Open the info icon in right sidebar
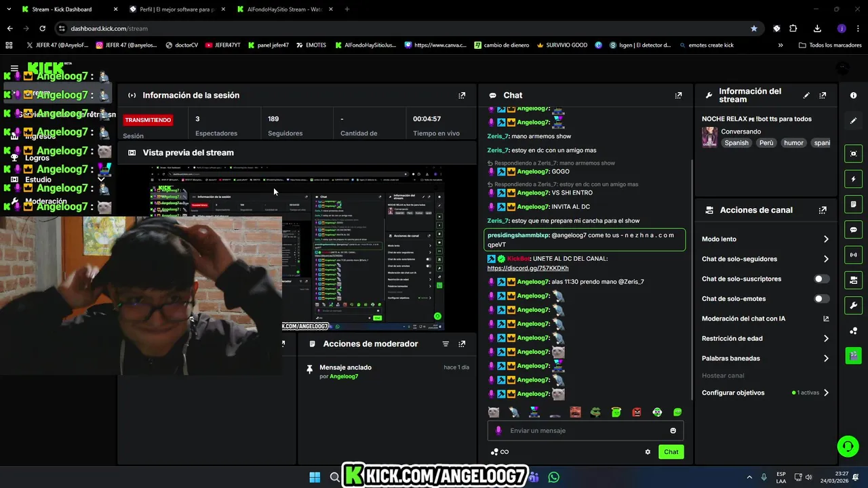 [853, 96]
